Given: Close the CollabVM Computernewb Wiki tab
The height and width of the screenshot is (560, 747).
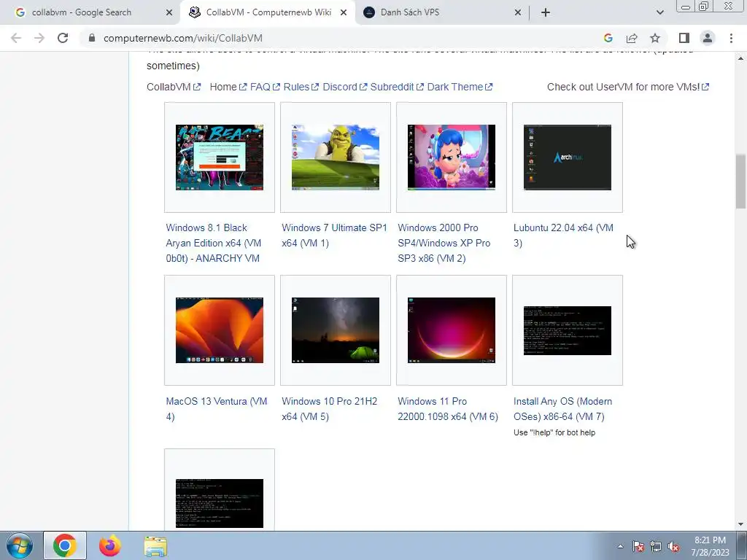Looking at the screenshot, I should [x=344, y=12].
